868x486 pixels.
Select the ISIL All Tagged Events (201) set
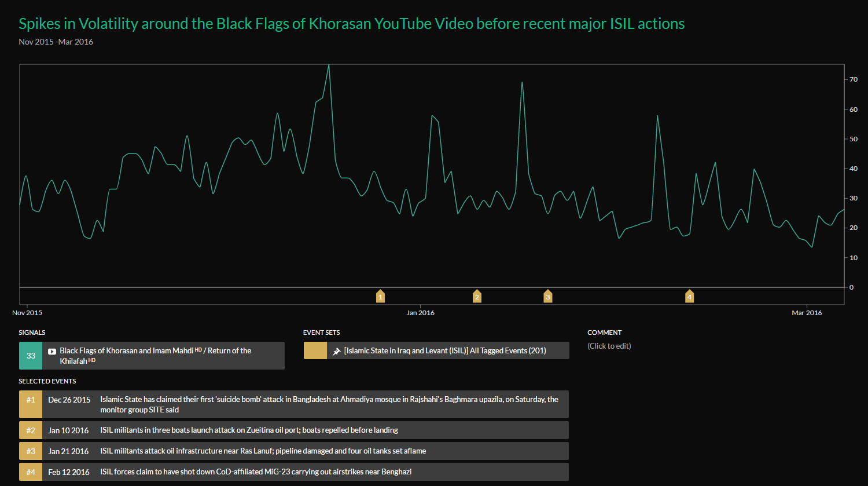pyautogui.click(x=444, y=350)
